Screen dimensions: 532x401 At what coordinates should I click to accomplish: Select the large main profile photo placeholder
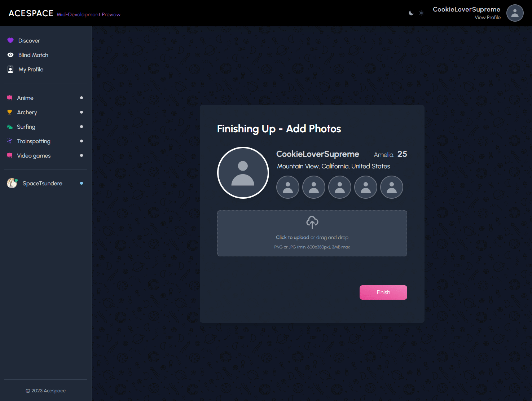tap(243, 173)
